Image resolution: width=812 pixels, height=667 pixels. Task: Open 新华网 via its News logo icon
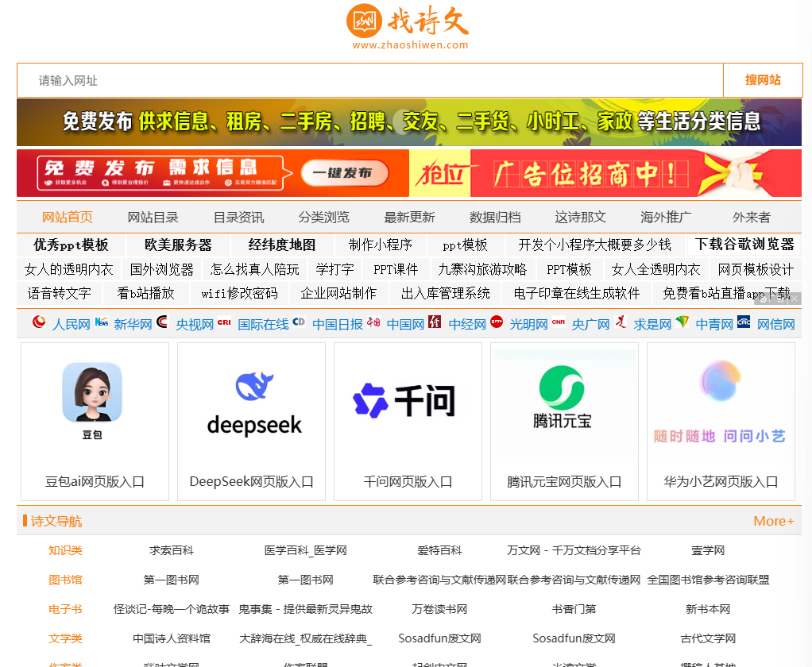tap(102, 324)
